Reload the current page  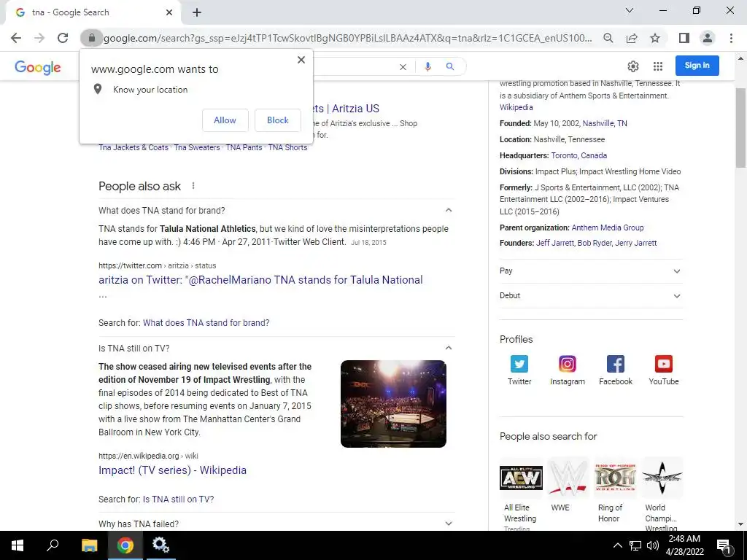(63, 38)
